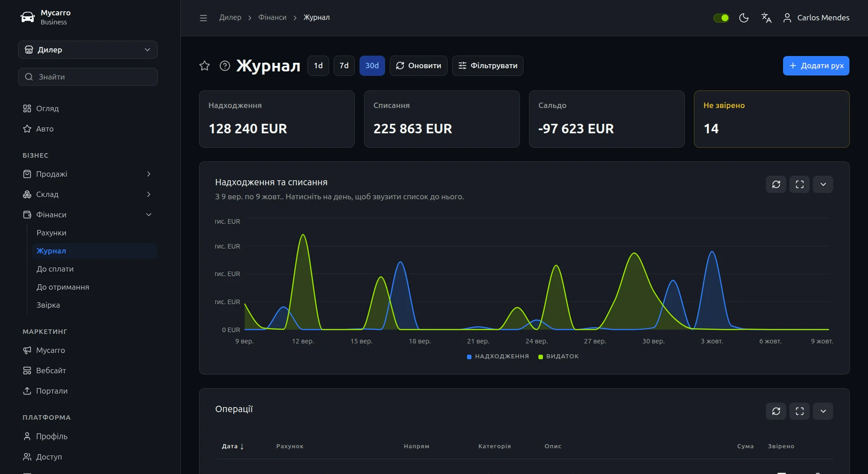Refresh the Надходження та списання chart
This screenshot has width=868, height=474.
pos(776,184)
